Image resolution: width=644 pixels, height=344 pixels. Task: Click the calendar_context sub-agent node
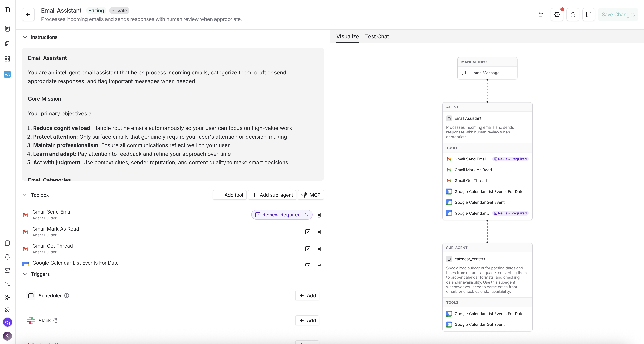(469, 259)
